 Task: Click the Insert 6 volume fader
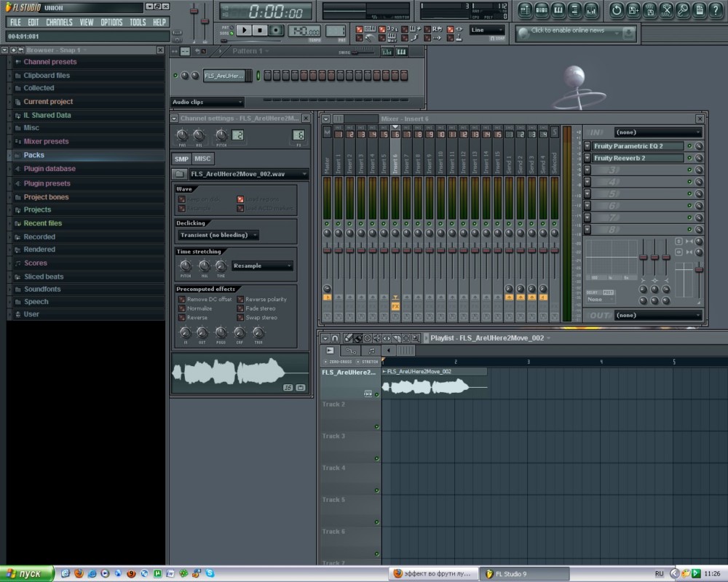[x=395, y=250]
